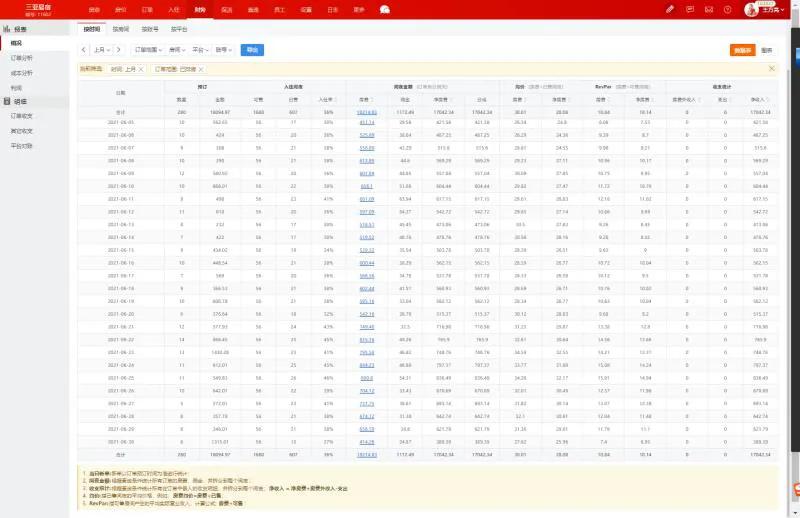Open room fee link in 2021-06-25 row
The height and width of the screenshot is (518, 800).
point(366,378)
